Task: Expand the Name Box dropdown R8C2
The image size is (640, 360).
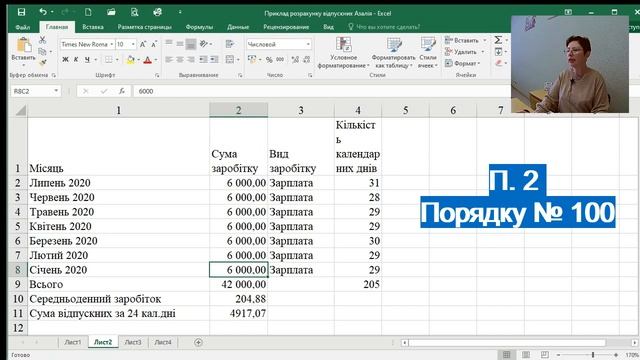Action: [x=56, y=91]
